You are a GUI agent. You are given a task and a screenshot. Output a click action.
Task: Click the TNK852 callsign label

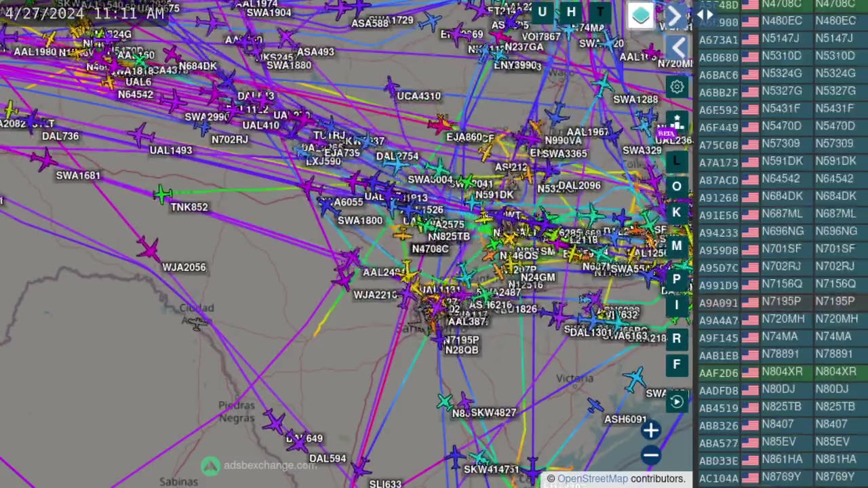point(189,207)
